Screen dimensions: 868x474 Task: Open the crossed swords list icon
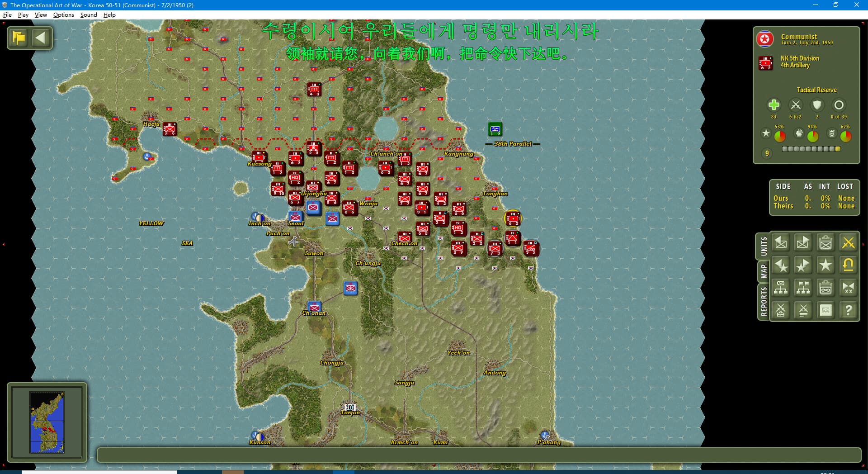click(x=803, y=310)
